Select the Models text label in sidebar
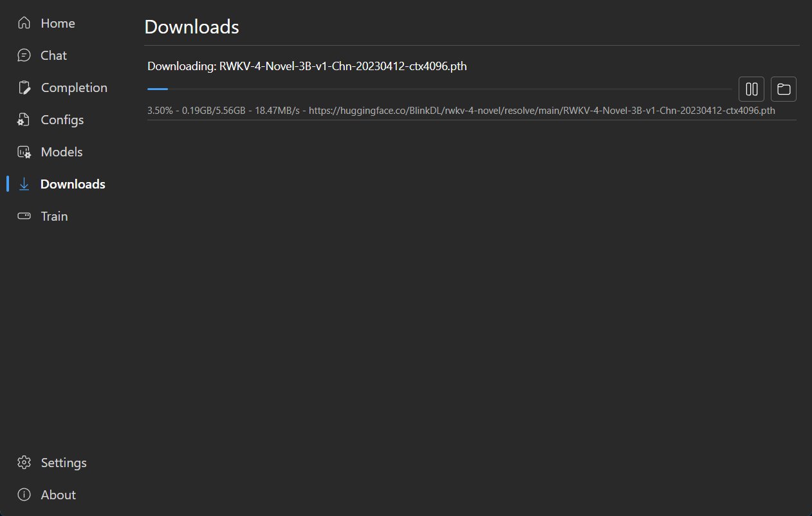The image size is (812, 516). (62, 152)
